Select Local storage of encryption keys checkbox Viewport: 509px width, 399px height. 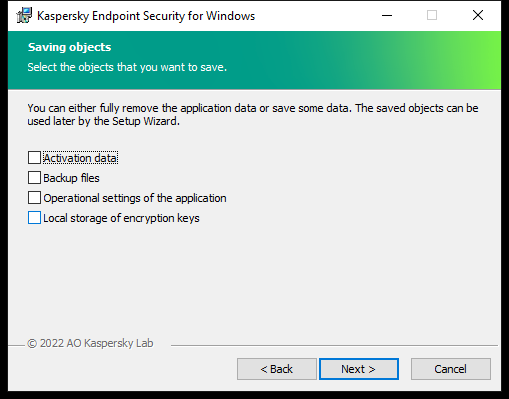[34, 218]
